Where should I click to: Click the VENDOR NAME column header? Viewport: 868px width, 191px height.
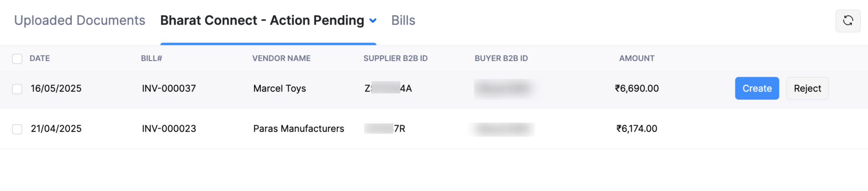coord(281,58)
